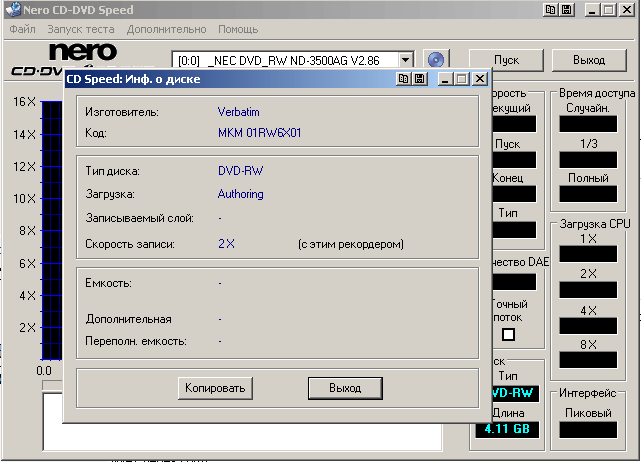Close the Nero CD-DVD Speed window

(x=627, y=10)
